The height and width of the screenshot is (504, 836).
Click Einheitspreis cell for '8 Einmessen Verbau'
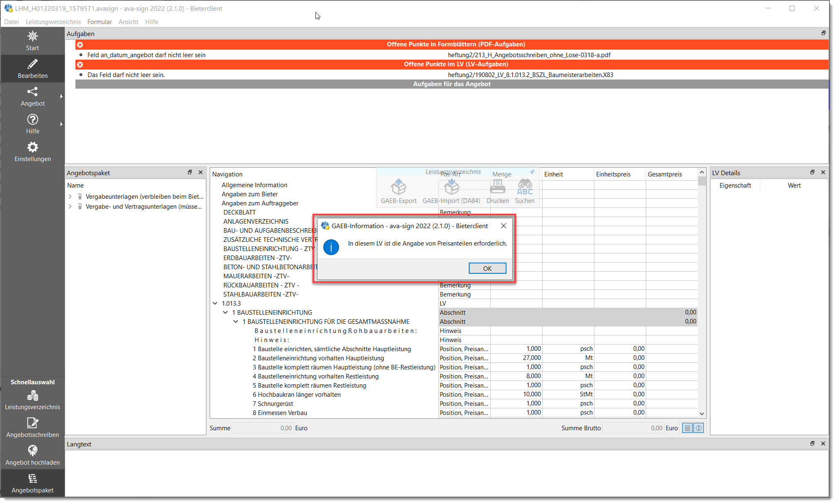620,413
